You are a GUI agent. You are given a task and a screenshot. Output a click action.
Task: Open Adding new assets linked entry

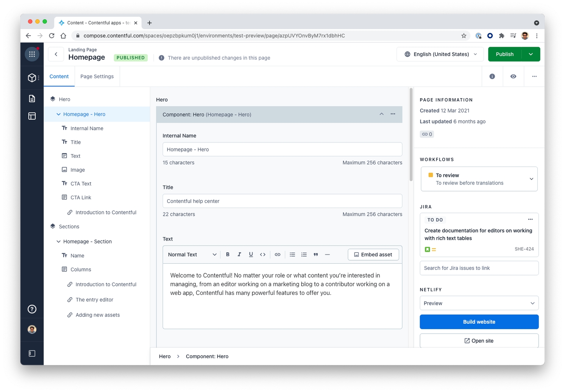[x=98, y=315]
